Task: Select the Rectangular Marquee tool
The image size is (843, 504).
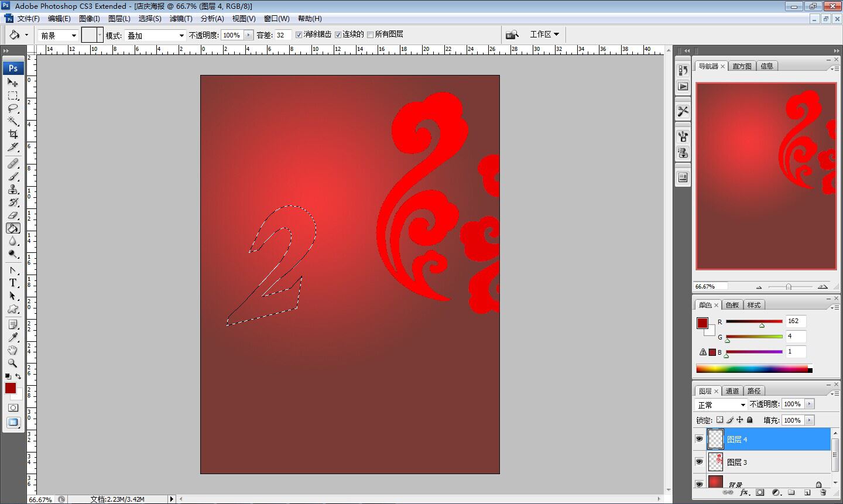Action: click(13, 95)
